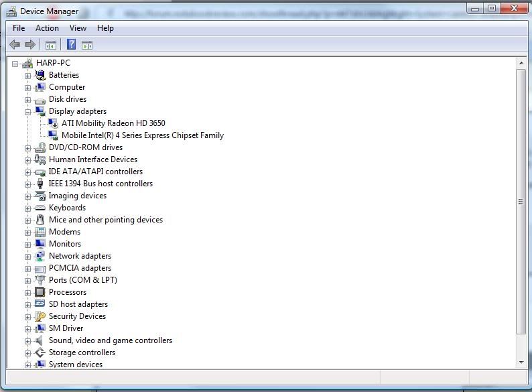This screenshot has height=392, width=532.
Task: Click the Back arrow toolbar icon
Action: pyautogui.click(x=15, y=44)
